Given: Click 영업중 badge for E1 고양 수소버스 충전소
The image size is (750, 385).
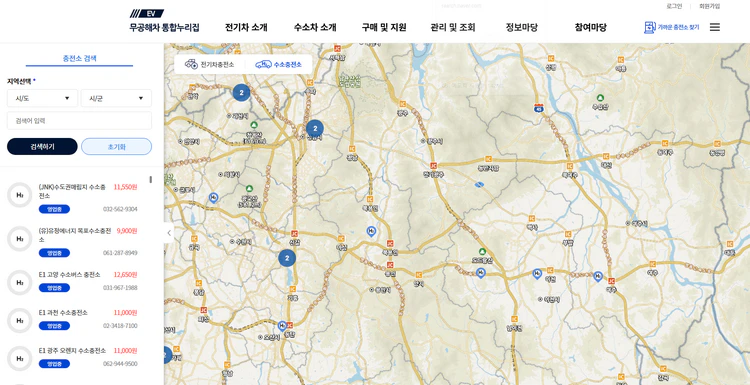Looking at the screenshot, I should coord(55,288).
